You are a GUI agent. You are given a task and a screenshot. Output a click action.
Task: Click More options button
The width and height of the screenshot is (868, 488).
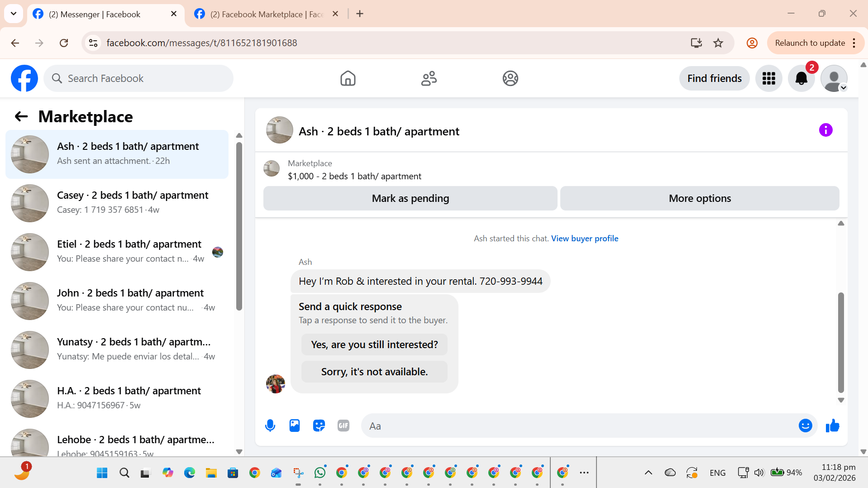pyautogui.click(x=700, y=198)
